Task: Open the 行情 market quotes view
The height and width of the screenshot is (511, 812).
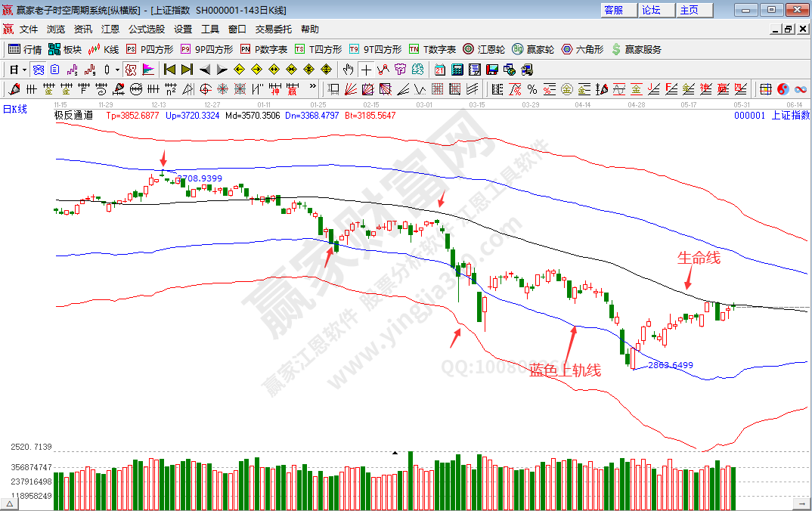Action: 24,49
